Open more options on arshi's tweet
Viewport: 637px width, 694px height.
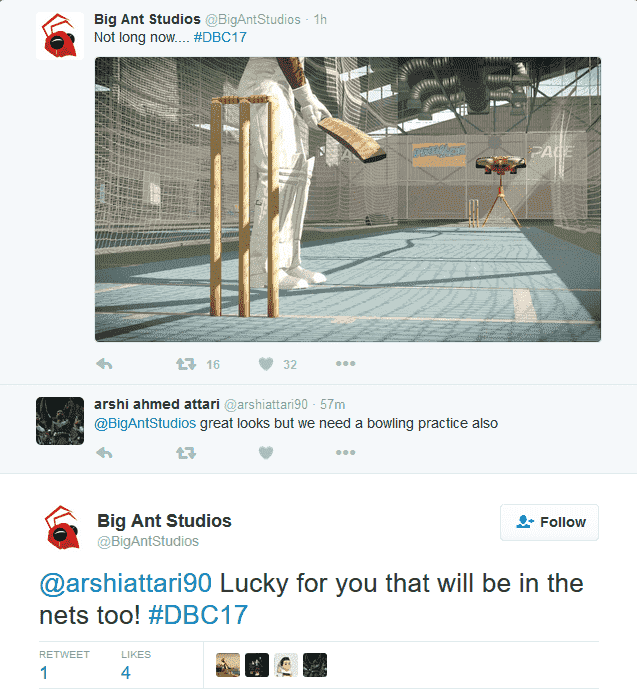345,452
